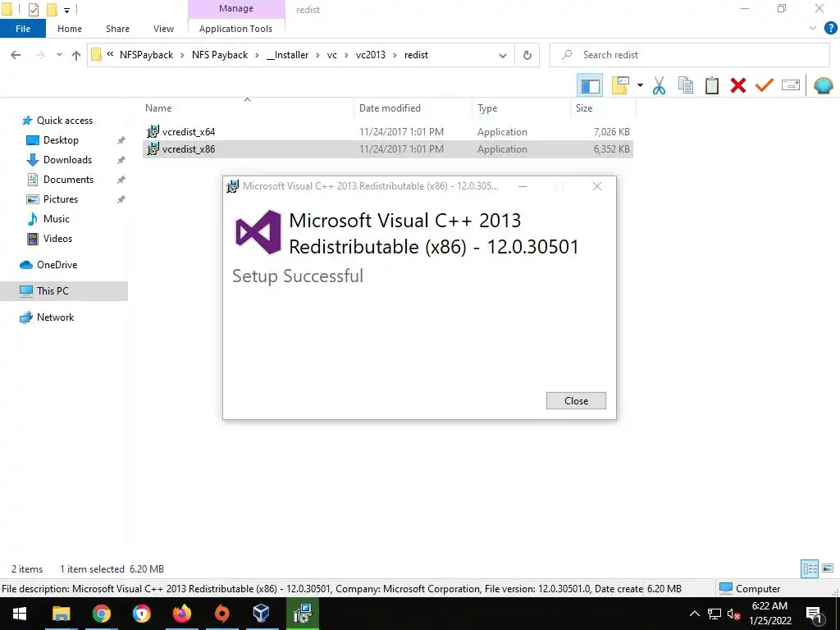Screen dimensions: 840x630
Task: Click the Rename icon in toolbar
Action: pyautogui.click(x=791, y=85)
